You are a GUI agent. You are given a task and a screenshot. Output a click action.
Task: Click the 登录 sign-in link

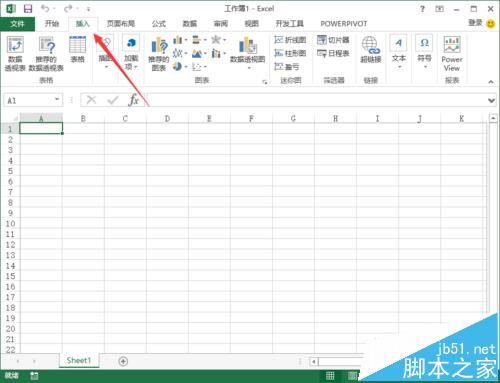click(x=475, y=23)
